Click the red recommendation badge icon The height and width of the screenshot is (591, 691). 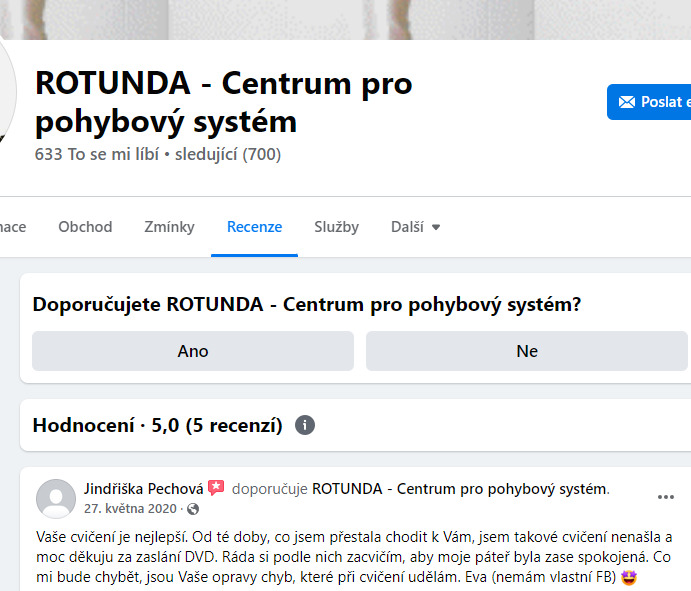click(216, 488)
